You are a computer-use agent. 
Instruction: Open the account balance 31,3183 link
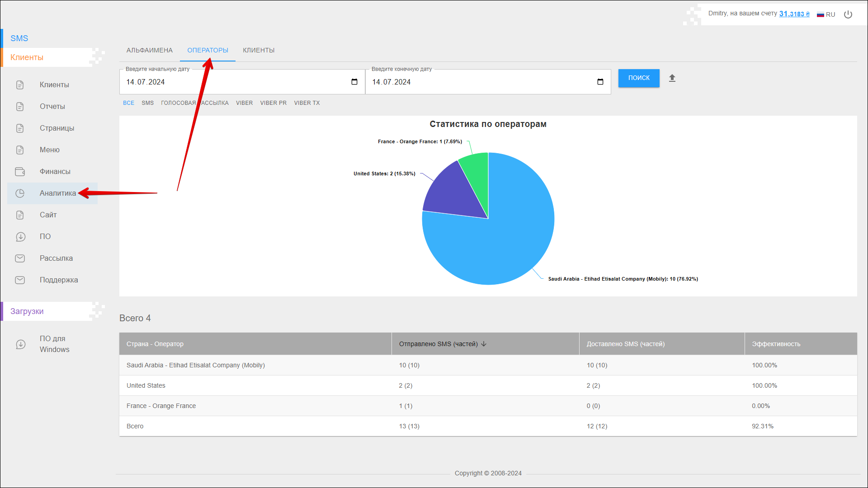pyautogui.click(x=794, y=14)
